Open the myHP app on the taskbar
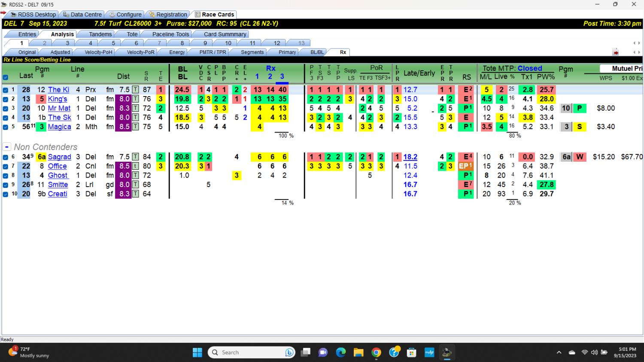 429,353
